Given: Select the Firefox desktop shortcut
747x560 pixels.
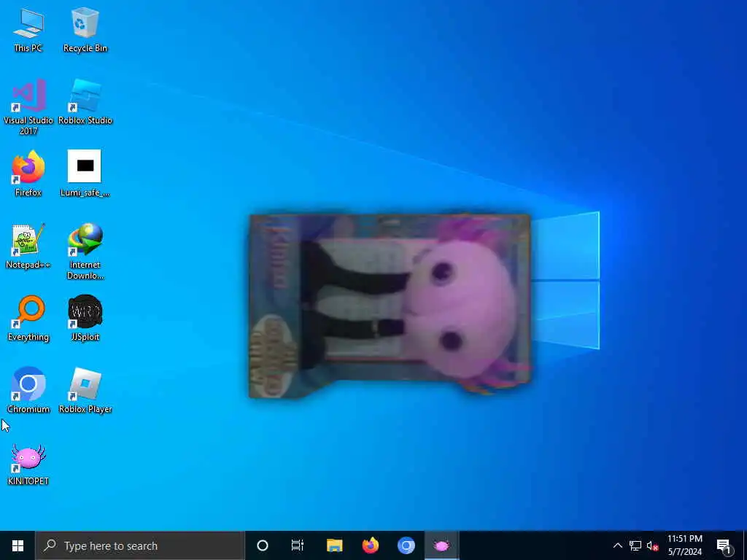Looking at the screenshot, I should (28, 174).
